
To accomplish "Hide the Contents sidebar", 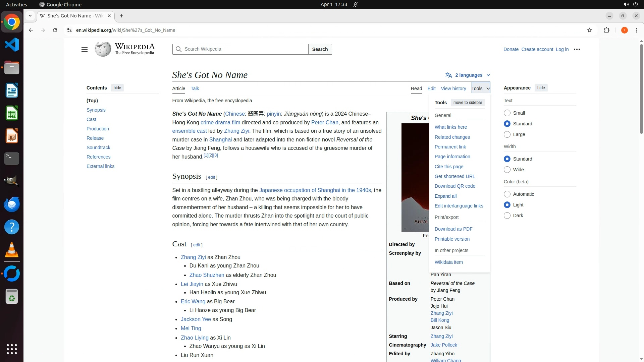I will [117, 88].
